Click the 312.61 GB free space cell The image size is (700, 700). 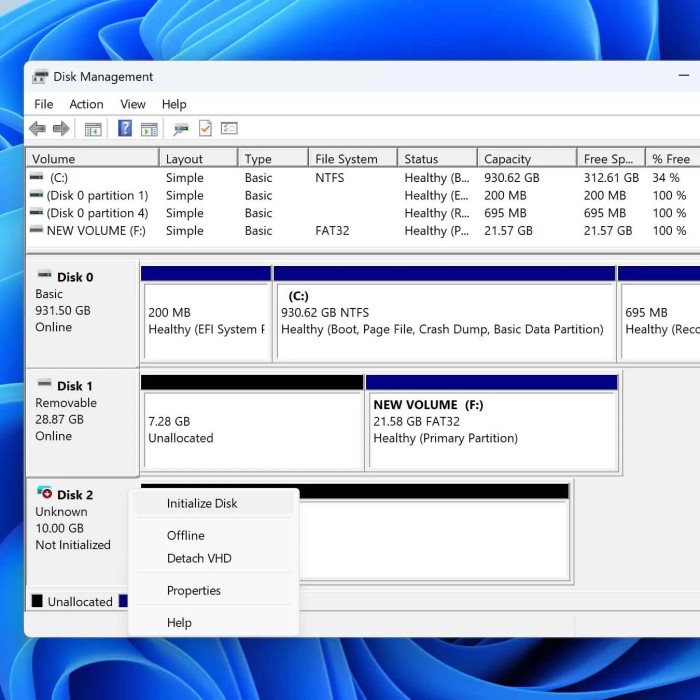tap(611, 178)
